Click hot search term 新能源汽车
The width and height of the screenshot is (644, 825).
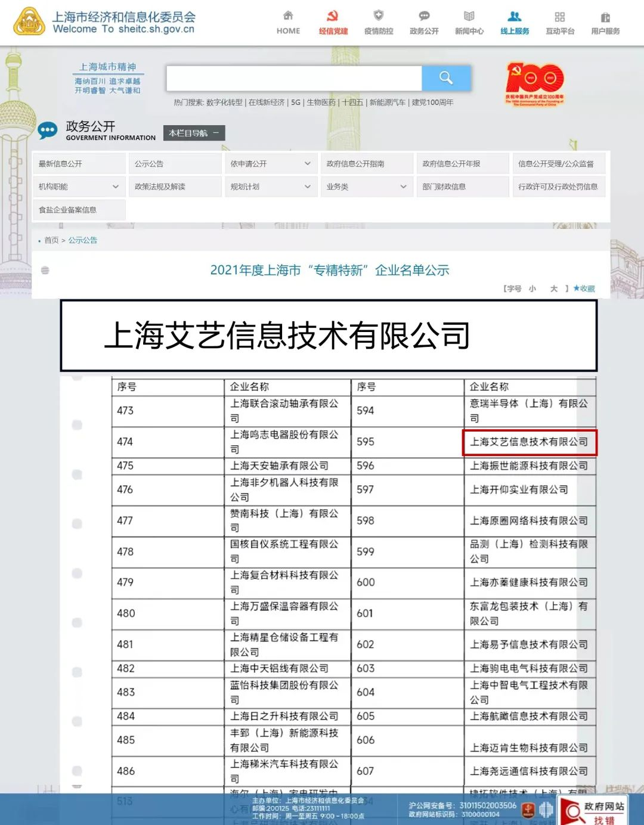tap(387, 103)
